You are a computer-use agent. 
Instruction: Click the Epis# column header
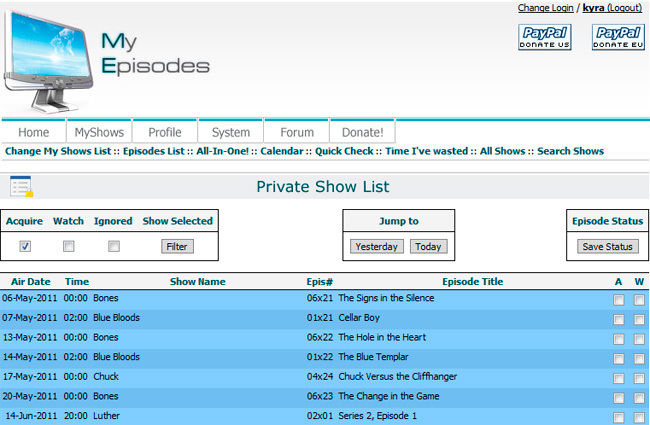[x=320, y=282]
